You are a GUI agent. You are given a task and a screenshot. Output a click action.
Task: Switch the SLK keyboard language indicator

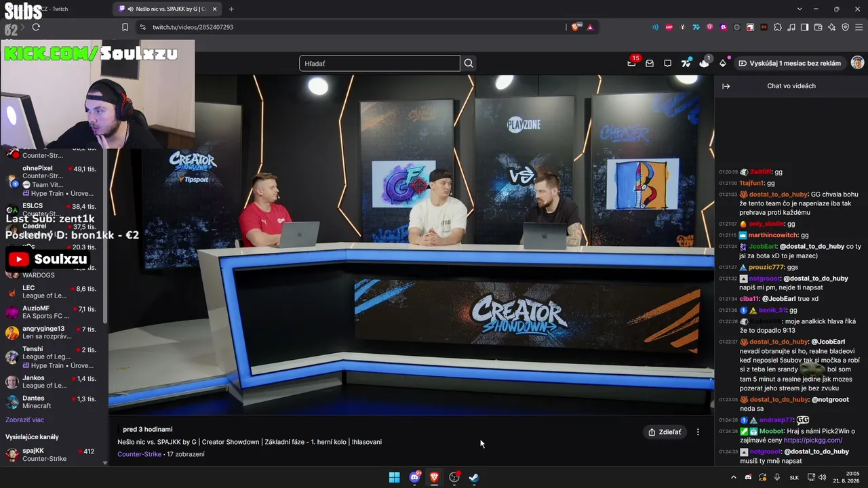click(x=794, y=477)
